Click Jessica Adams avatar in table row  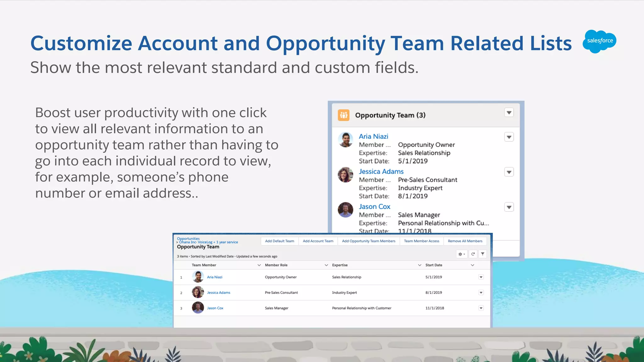[198, 292]
